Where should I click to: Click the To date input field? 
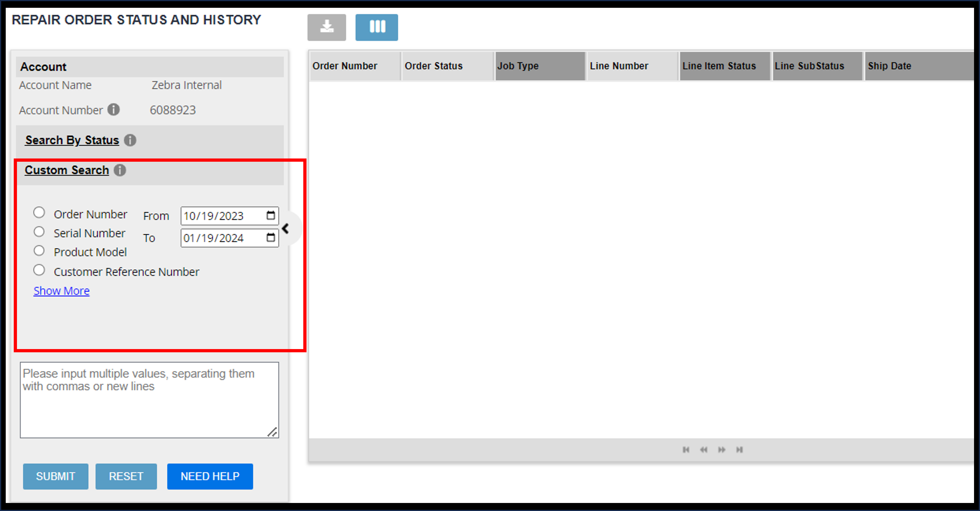[x=229, y=238]
